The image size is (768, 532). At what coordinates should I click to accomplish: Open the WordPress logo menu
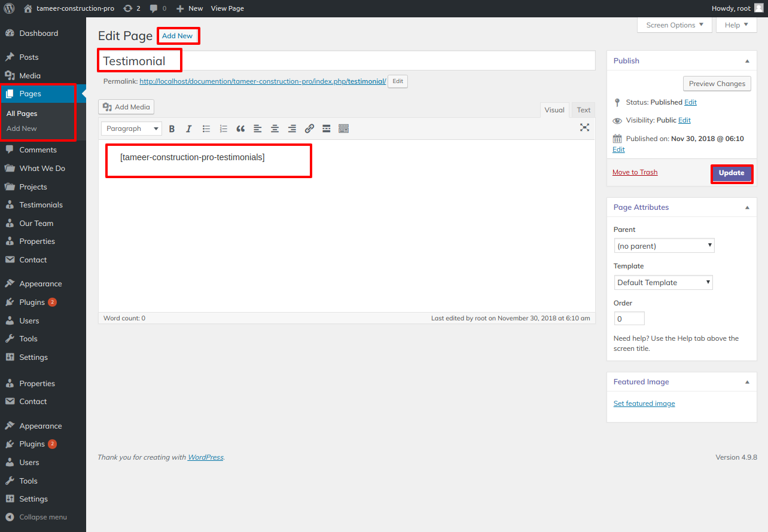click(9, 8)
